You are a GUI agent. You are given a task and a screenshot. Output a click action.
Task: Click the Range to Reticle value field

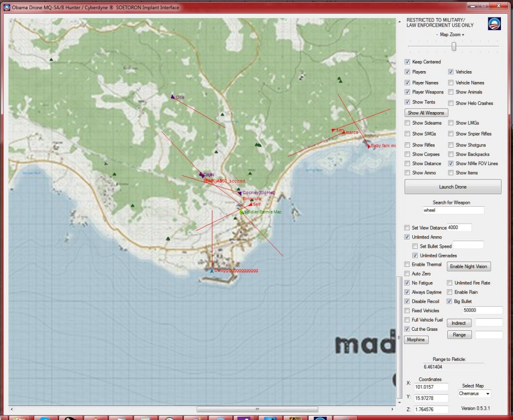(x=453, y=367)
